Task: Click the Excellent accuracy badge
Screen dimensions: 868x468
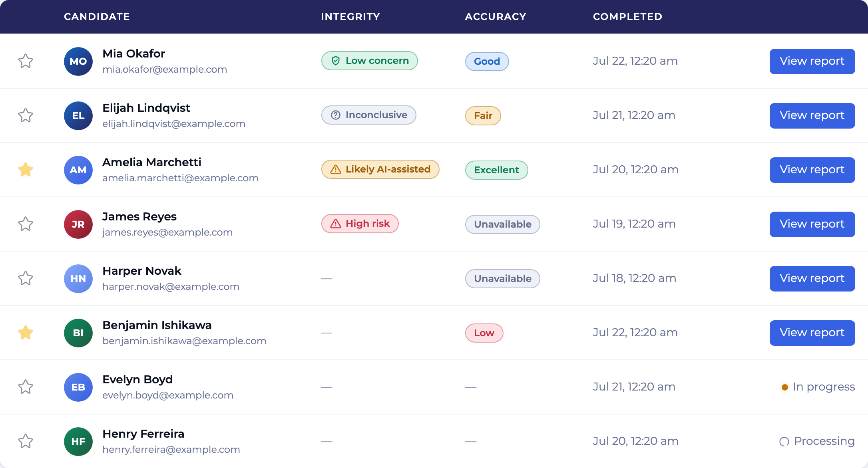Action: 497,170
